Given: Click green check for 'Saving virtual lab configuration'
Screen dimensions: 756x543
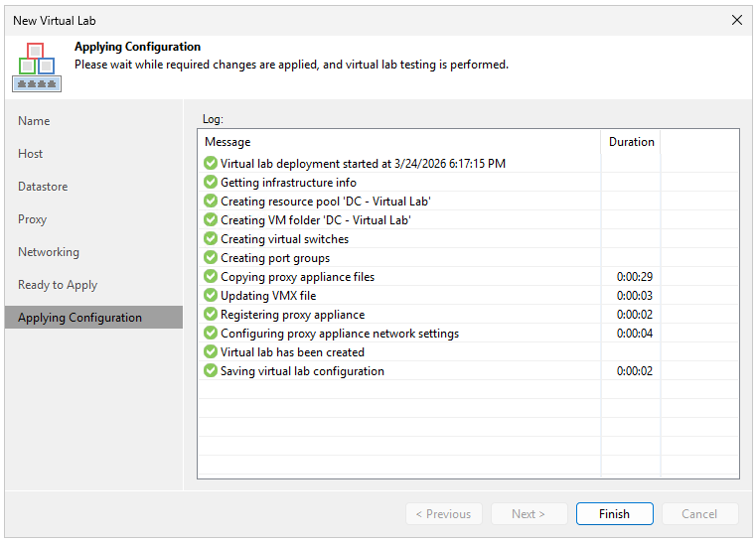Looking at the screenshot, I should coord(210,371).
